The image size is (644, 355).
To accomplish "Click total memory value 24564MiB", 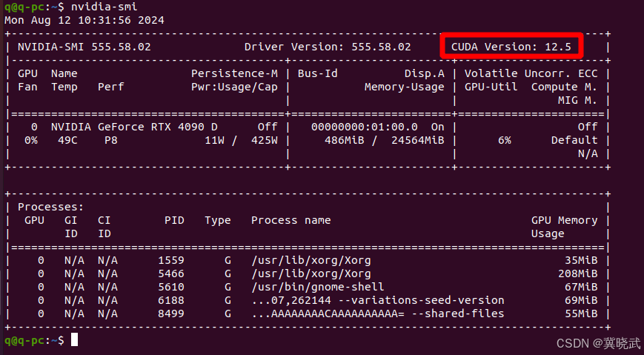I will 418,141.
